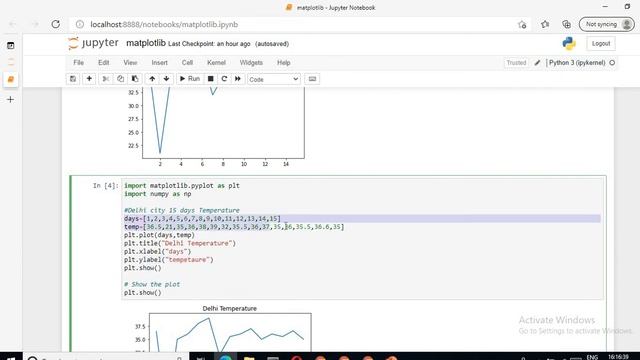
Task: Click the Last Checkpoint text
Action: pos(209,44)
